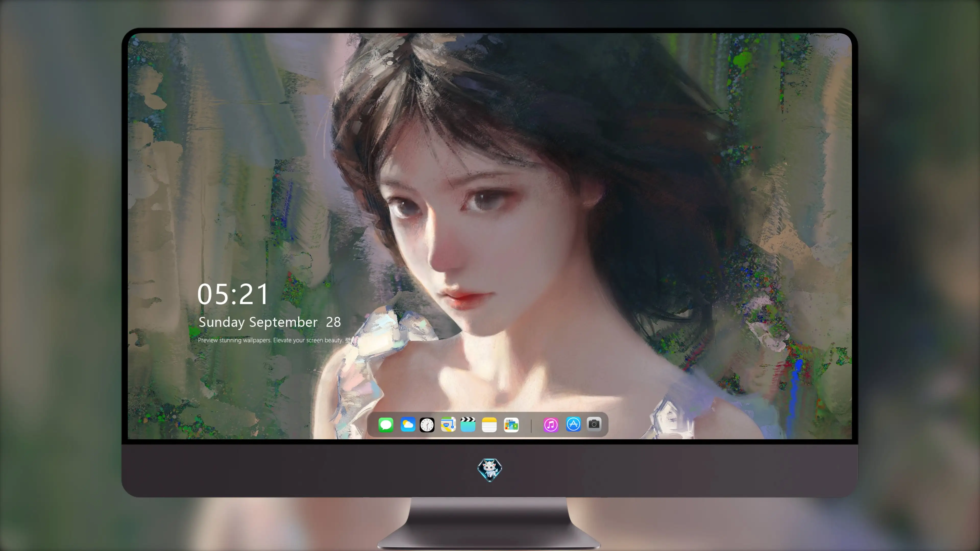Open the Notes app in the dock
Image resolution: width=980 pixels, height=551 pixels.
coord(489,424)
